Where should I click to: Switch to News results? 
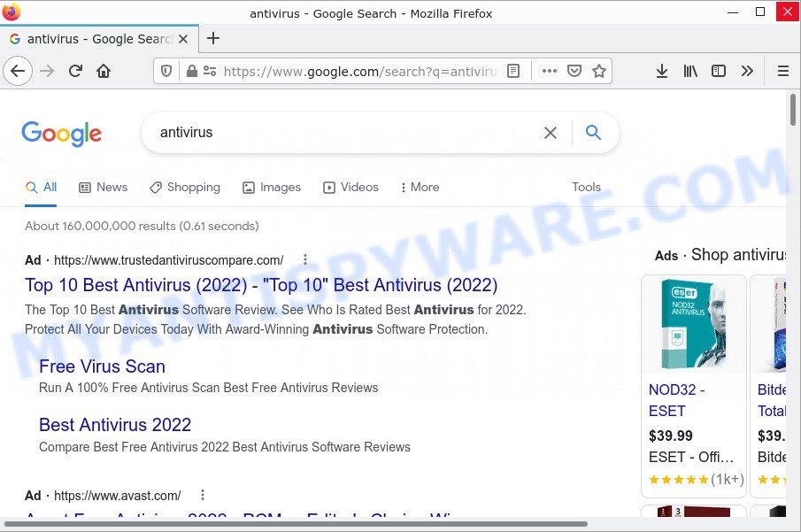click(104, 187)
